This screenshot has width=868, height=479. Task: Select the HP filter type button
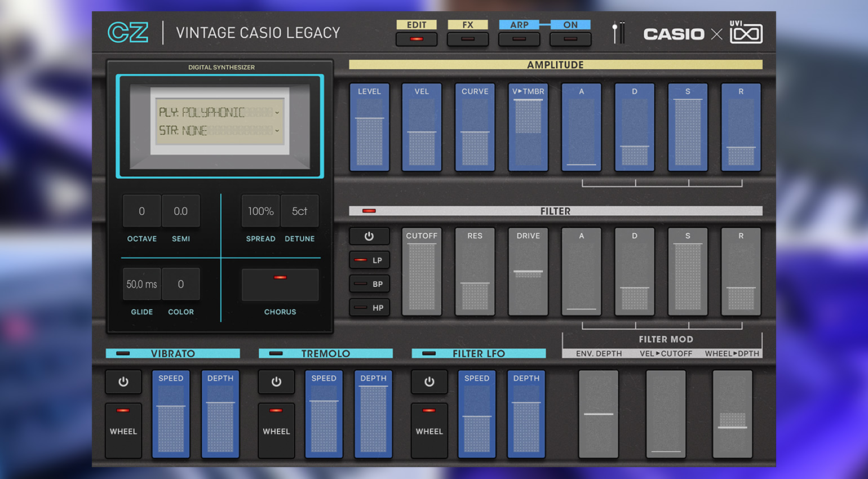coord(369,308)
